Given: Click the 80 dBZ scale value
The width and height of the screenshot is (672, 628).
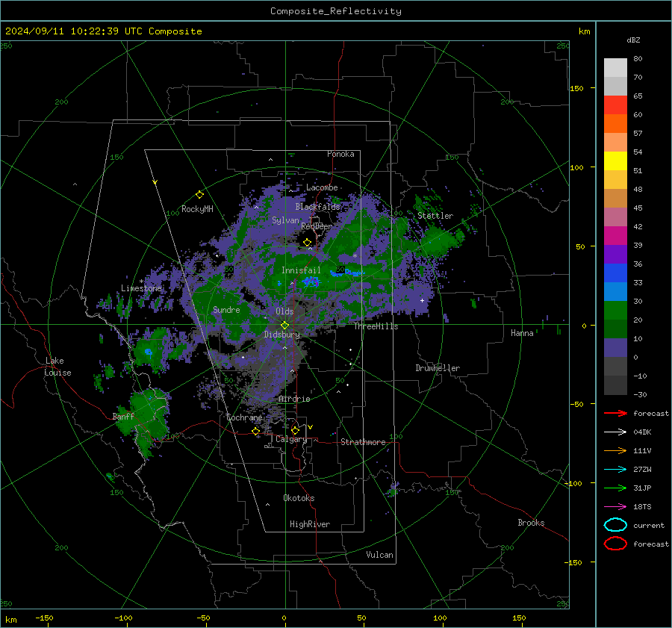Looking at the screenshot, I should click(638, 59).
